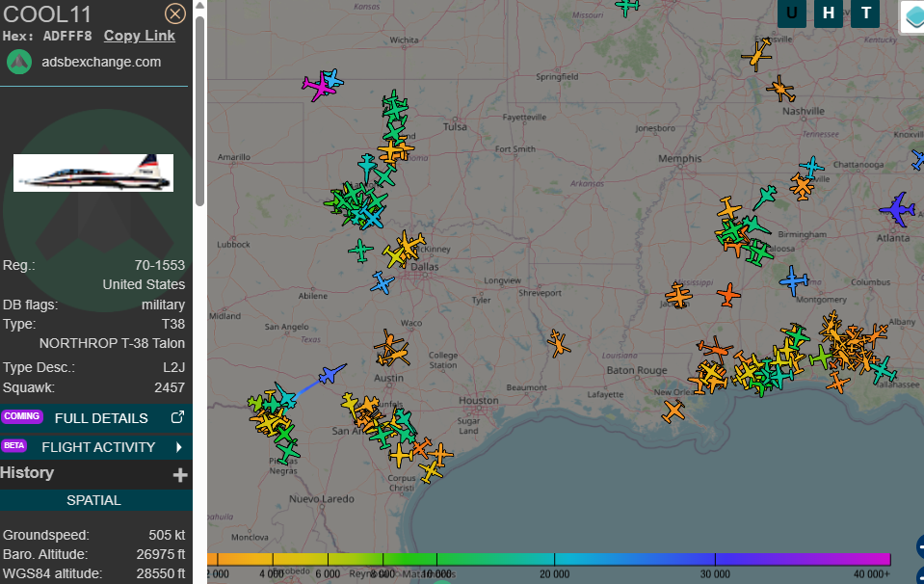Click the Copy Link link
Image resolution: width=924 pixels, height=584 pixels.
[x=140, y=36]
